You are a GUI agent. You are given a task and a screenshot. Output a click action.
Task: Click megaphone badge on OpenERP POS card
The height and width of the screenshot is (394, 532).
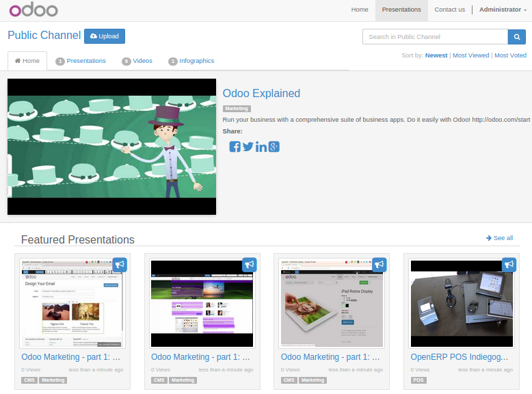click(x=509, y=264)
